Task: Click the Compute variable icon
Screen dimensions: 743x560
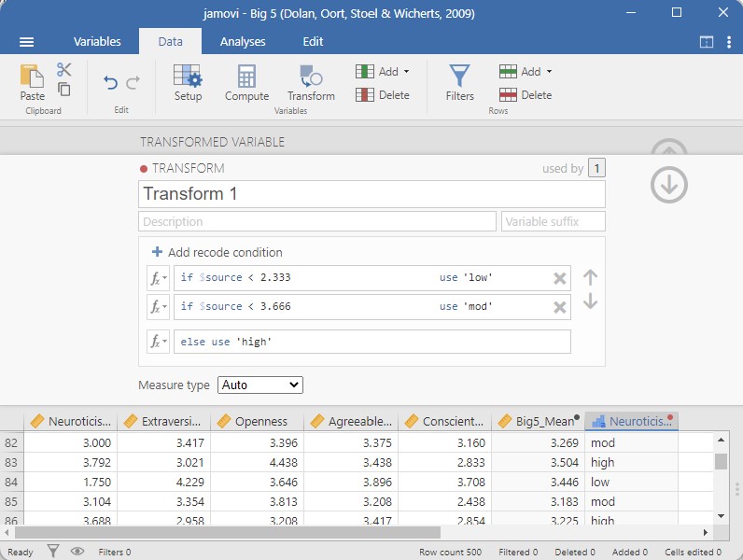Action: point(246,77)
